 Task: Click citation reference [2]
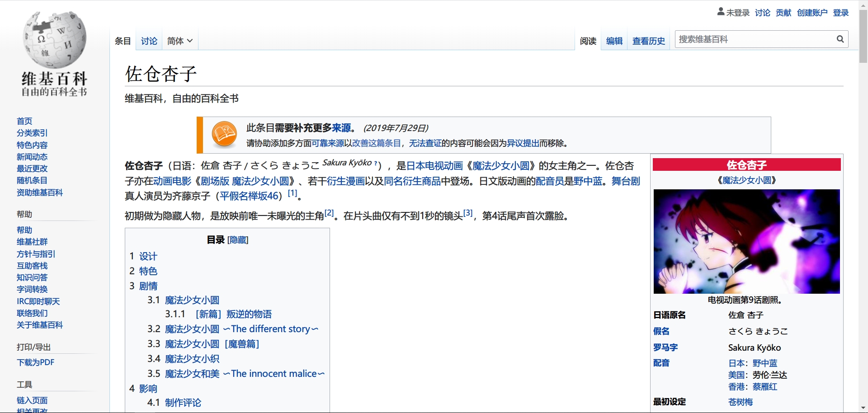coord(329,213)
